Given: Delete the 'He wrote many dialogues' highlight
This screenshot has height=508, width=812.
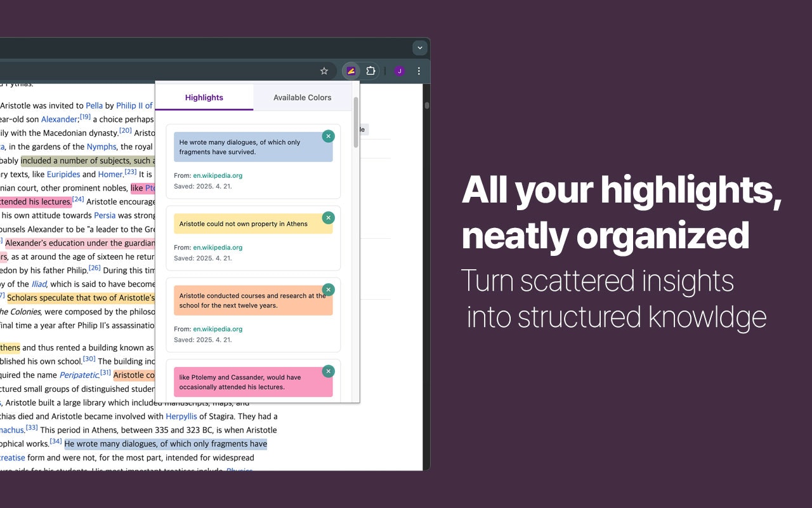Looking at the screenshot, I should coord(328,136).
